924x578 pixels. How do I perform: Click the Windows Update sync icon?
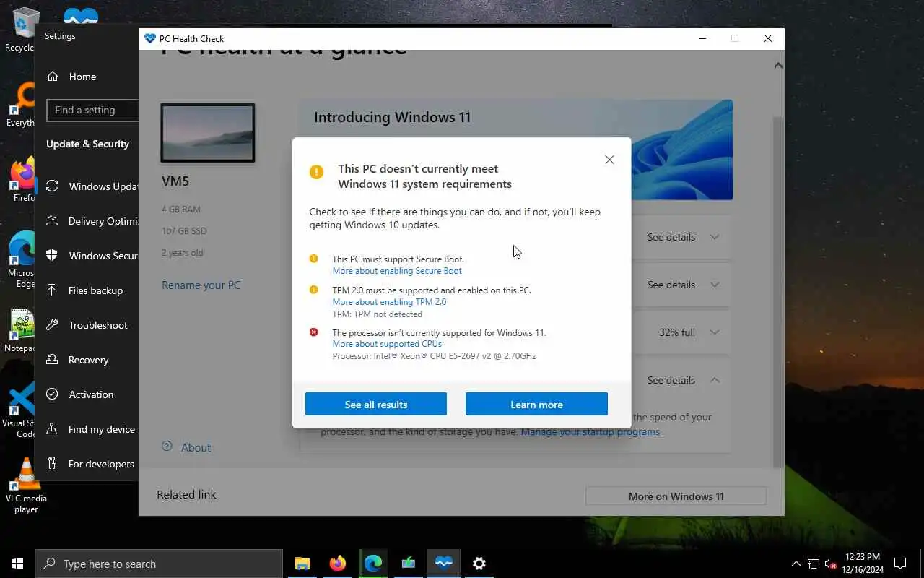tap(52, 186)
